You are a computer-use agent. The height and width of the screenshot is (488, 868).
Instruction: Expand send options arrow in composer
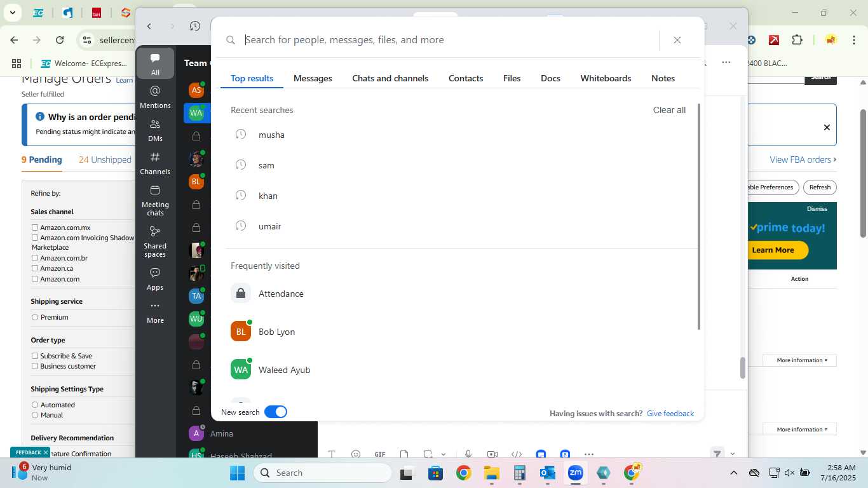click(x=733, y=454)
